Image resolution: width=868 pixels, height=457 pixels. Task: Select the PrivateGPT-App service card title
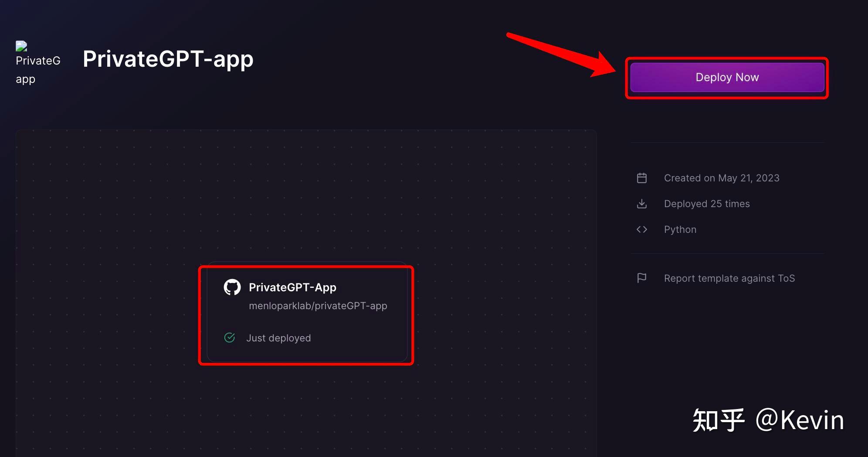tap(292, 287)
